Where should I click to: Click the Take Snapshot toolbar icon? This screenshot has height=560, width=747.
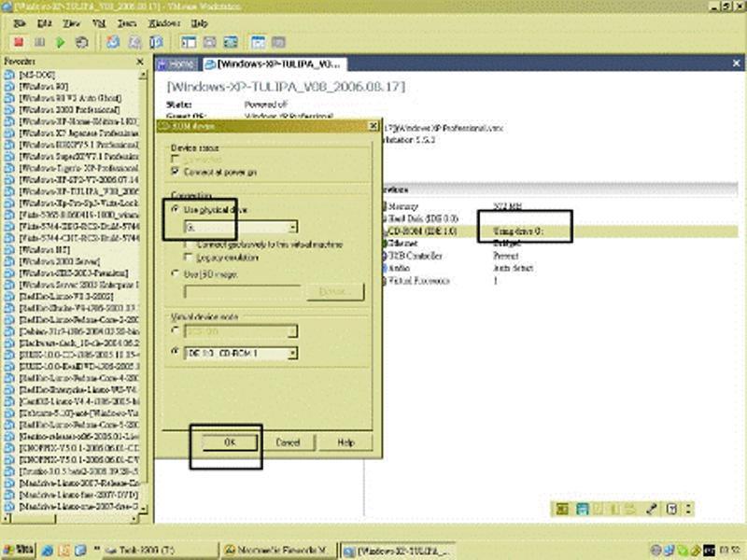coord(113,42)
